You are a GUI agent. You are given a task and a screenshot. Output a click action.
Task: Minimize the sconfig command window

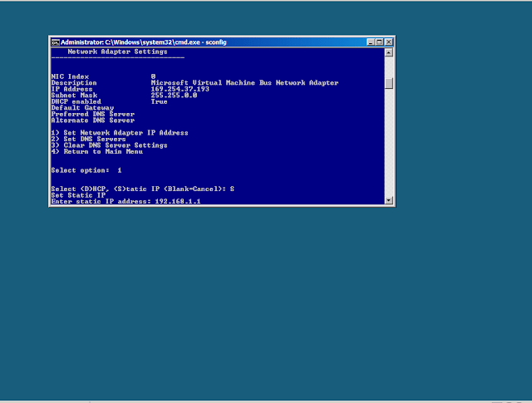coord(368,42)
